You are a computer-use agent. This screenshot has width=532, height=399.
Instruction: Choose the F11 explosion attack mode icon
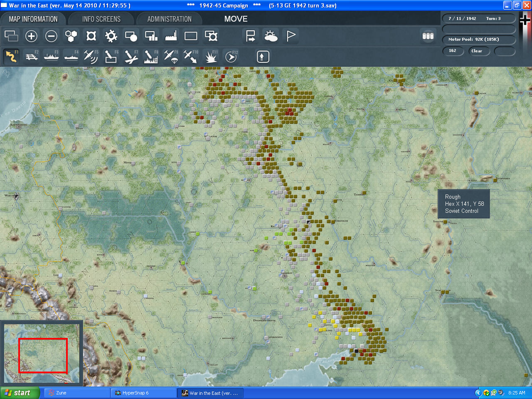211,57
